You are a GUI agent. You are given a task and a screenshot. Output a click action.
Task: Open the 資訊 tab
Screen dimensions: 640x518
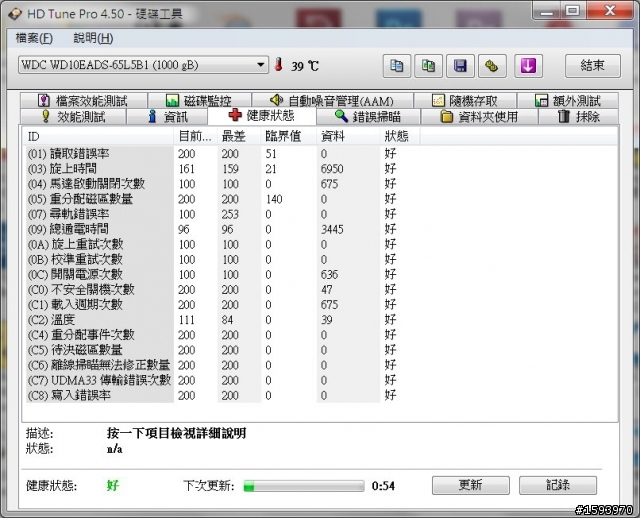167,117
